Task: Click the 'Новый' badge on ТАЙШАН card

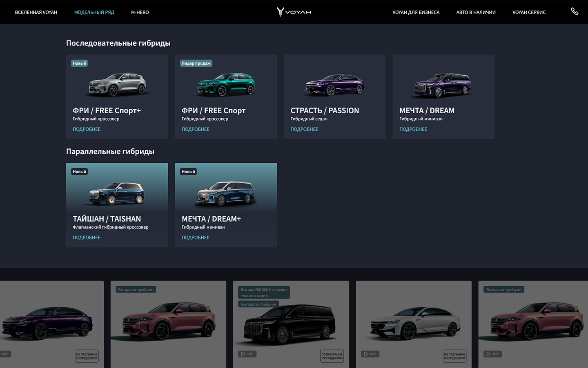Action: tap(79, 172)
